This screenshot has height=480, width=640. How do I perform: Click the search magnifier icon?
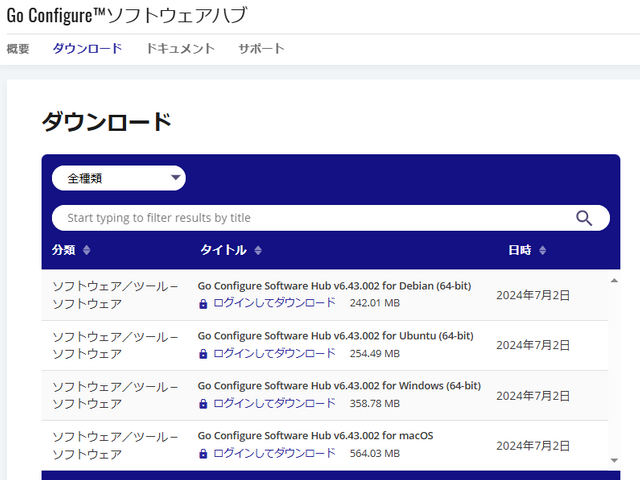[x=584, y=218]
